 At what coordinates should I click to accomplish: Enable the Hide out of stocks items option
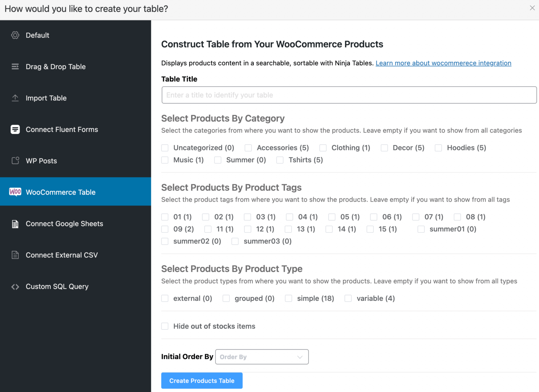click(165, 326)
